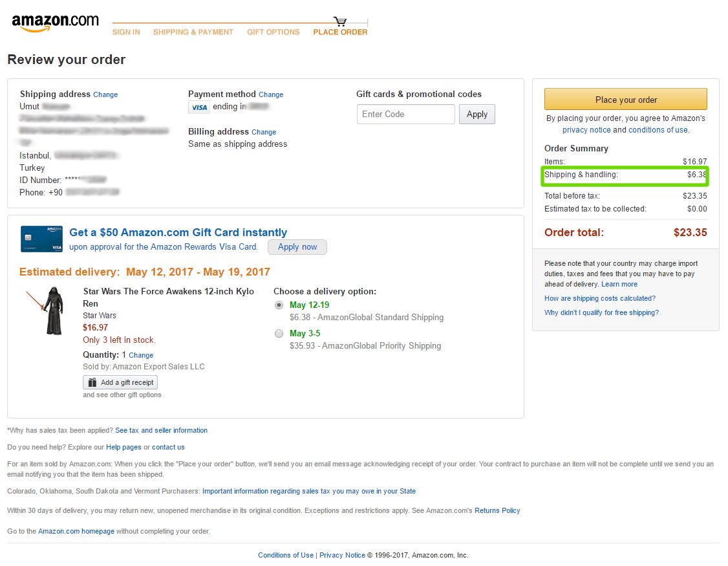The image size is (728, 566).
Task: Click the shopping cart icon in progress bar
Action: [x=340, y=21]
